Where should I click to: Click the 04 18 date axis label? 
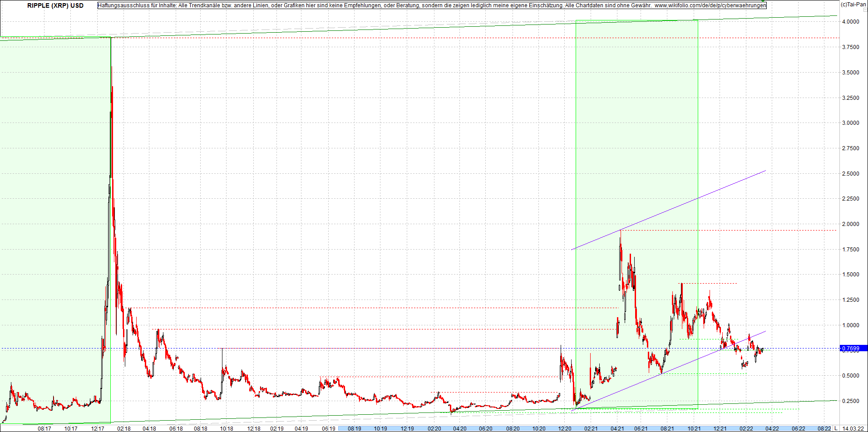coord(149,428)
